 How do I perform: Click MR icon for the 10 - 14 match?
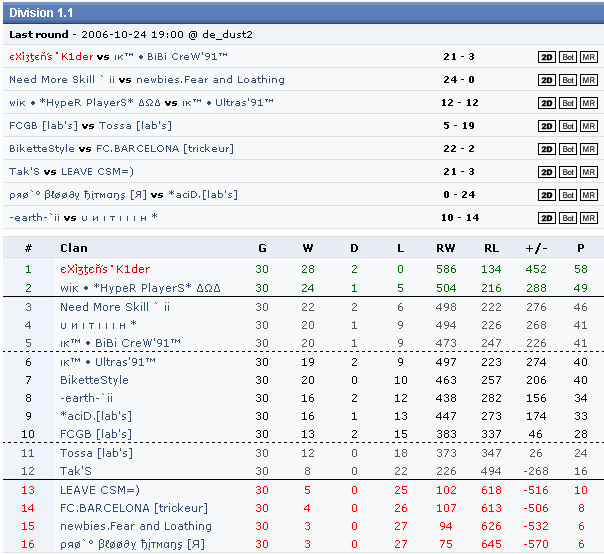click(x=589, y=218)
